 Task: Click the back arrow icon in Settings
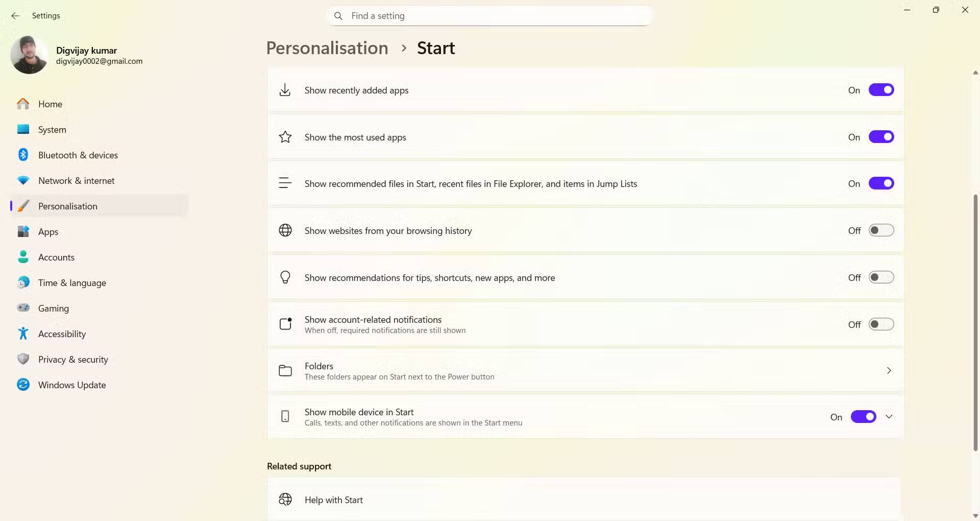pyautogui.click(x=15, y=16)
